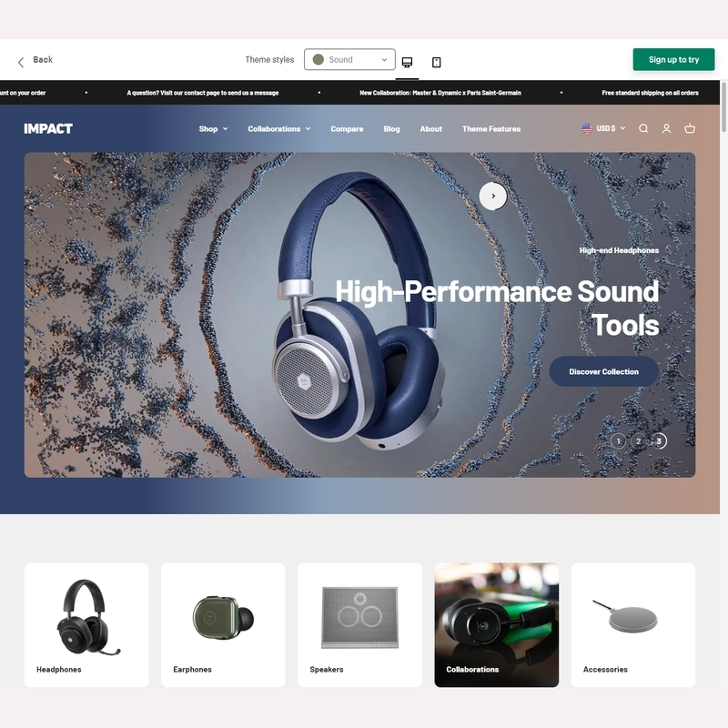Open the Compare menu item

pos(347,129)
